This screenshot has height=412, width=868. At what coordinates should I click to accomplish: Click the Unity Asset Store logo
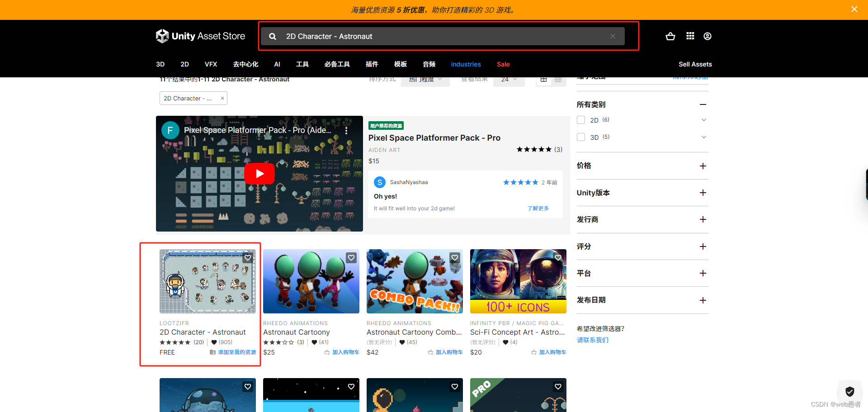coord(200,36)
